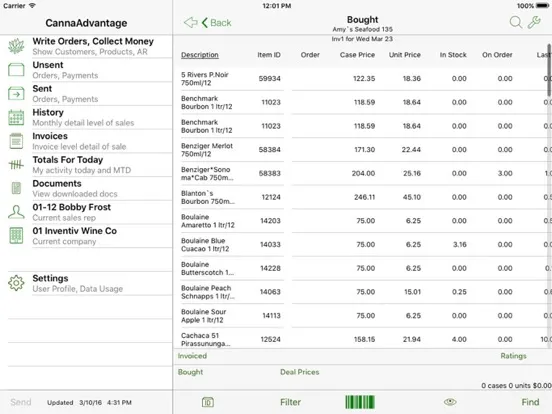Viewport: 552px width, 414px height.
Task: Tap the Settings gear icon
Action: (x=16, y=283)
